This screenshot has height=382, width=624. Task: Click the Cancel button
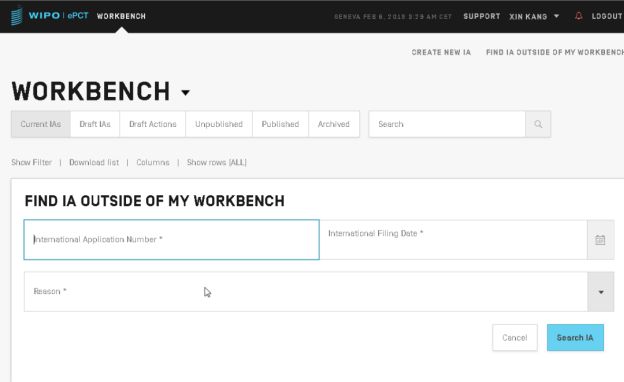(x=515, y=337)
